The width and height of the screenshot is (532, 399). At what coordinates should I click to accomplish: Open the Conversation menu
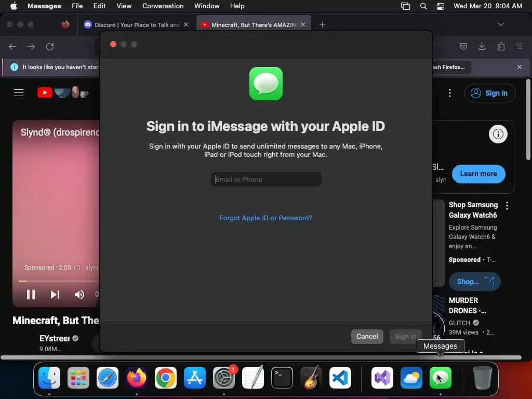coord(163,6)
